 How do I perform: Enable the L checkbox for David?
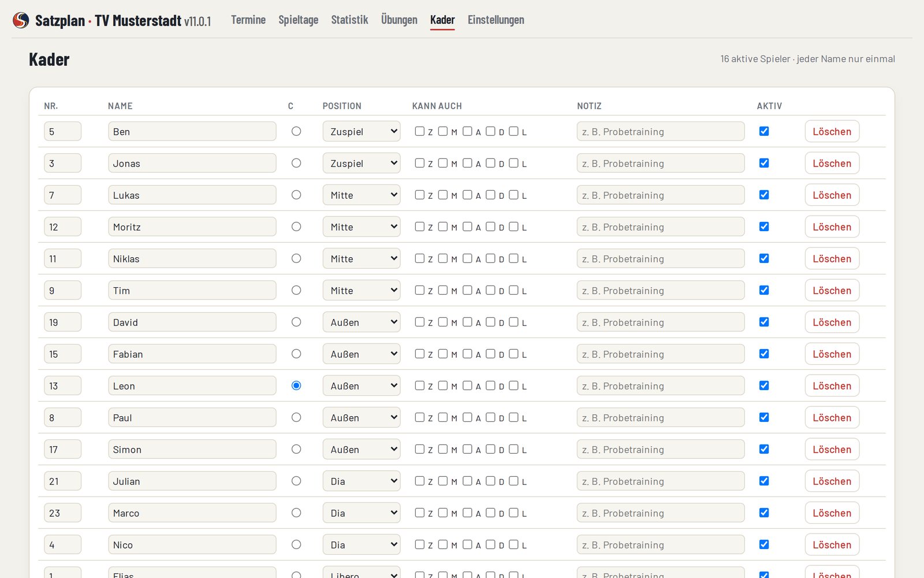coord(513,322)
